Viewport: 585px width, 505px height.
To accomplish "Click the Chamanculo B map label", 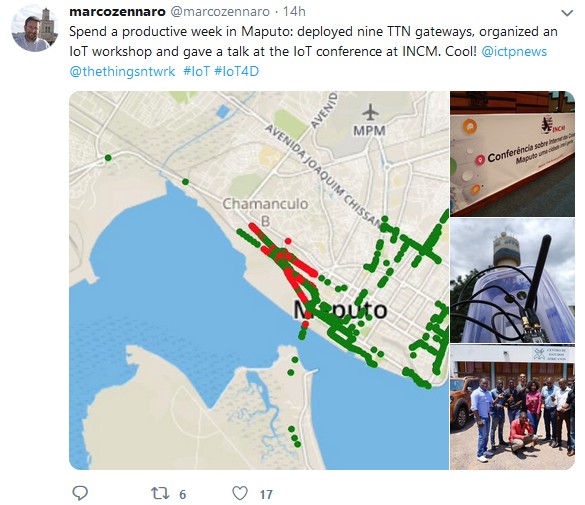I will click(265, 212).
